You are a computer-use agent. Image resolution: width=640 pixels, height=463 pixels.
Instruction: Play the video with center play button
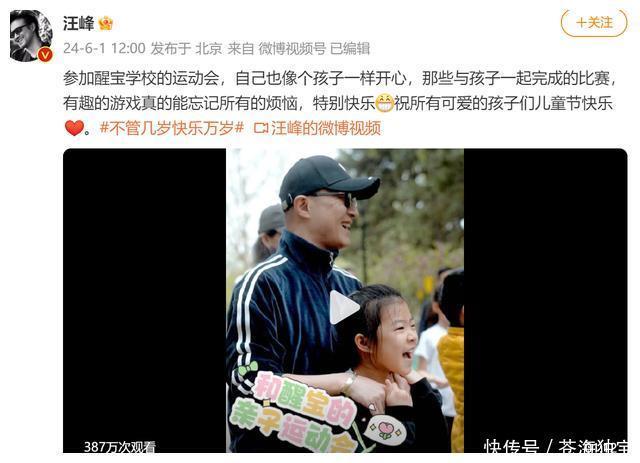[344, 307]
